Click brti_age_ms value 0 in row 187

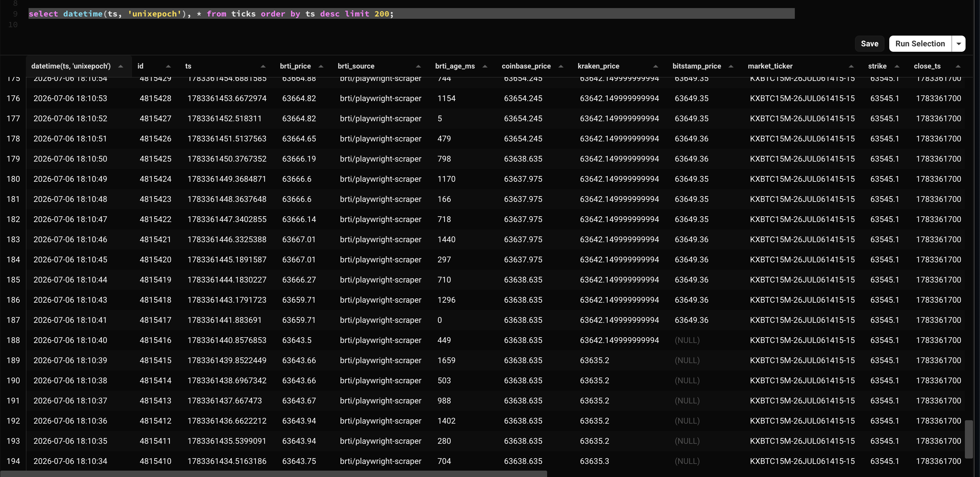440,320
